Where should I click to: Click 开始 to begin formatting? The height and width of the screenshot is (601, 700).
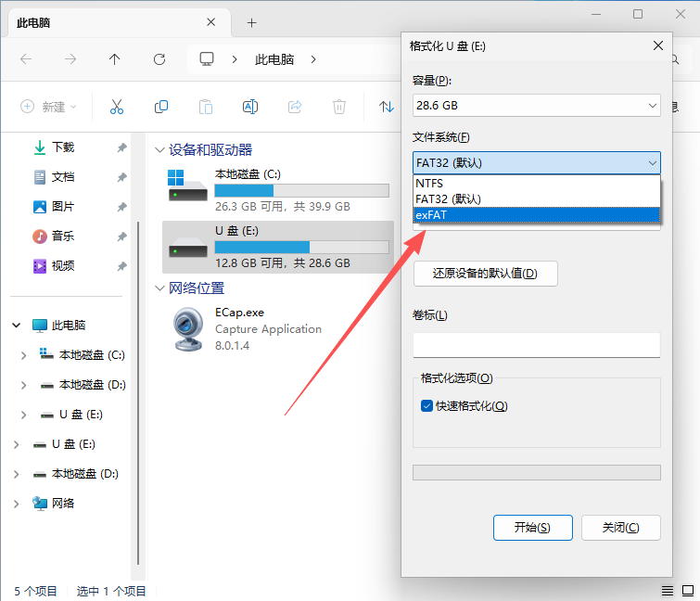coord(532,528)
